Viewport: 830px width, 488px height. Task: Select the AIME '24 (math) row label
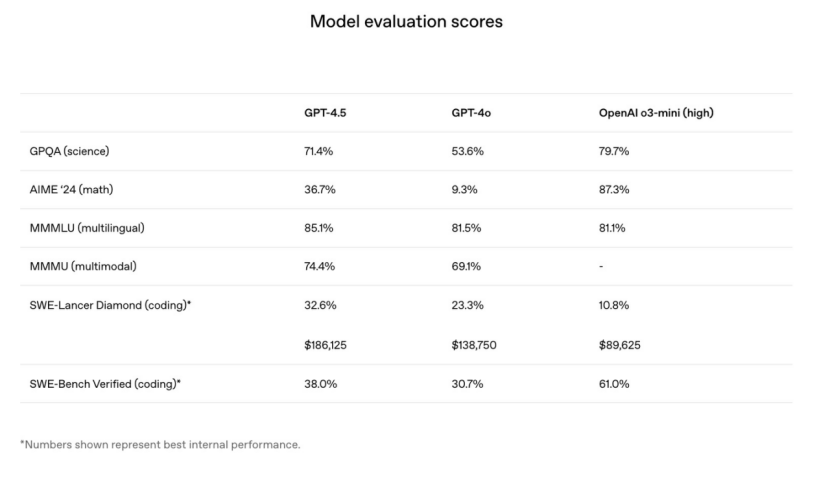pos(73,190)
